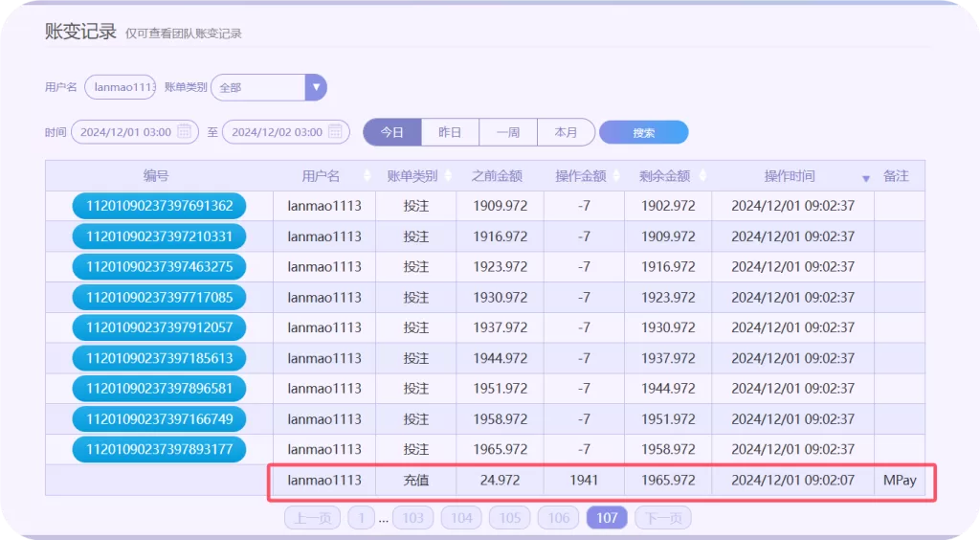
Task: Sort by 操作金额 column arrows
Action: tap(615, 176)
